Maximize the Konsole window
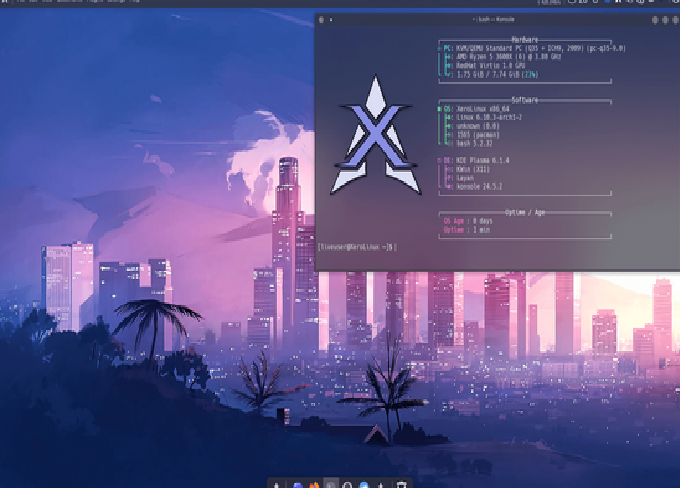 tap(665, 19)
